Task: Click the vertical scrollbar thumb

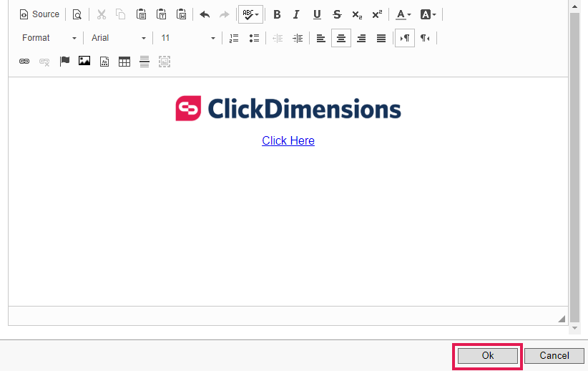Action: (574, 167)
